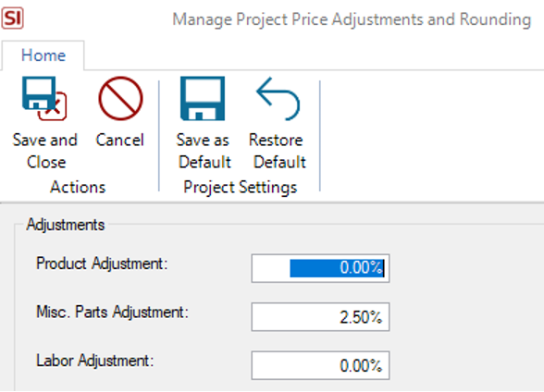Click the Restore Default undo arrow icon

[278, 98]
